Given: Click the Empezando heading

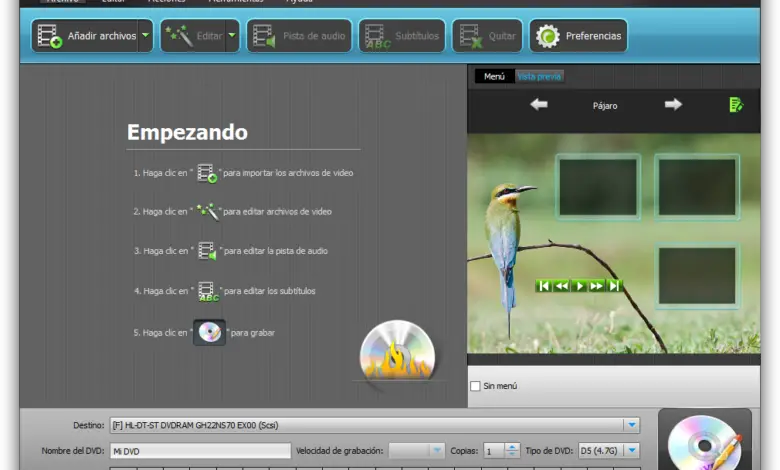Looking at the screenshot, I should (187, 133).
